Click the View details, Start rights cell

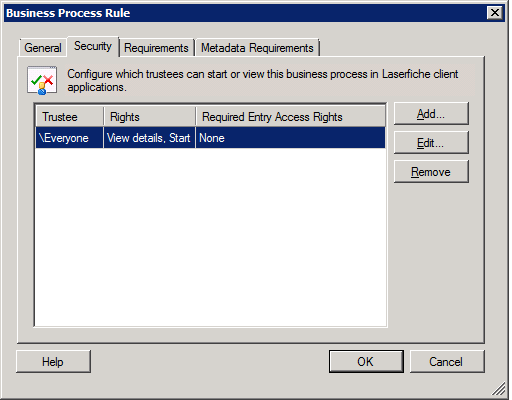pos(149,138)
